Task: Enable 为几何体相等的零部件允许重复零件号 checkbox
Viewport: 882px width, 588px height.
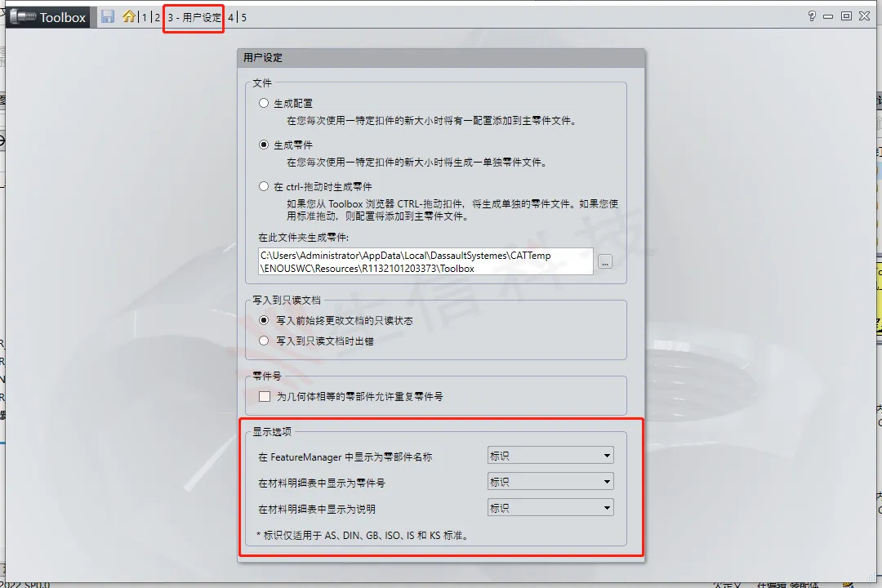Action: pos(265,396)
